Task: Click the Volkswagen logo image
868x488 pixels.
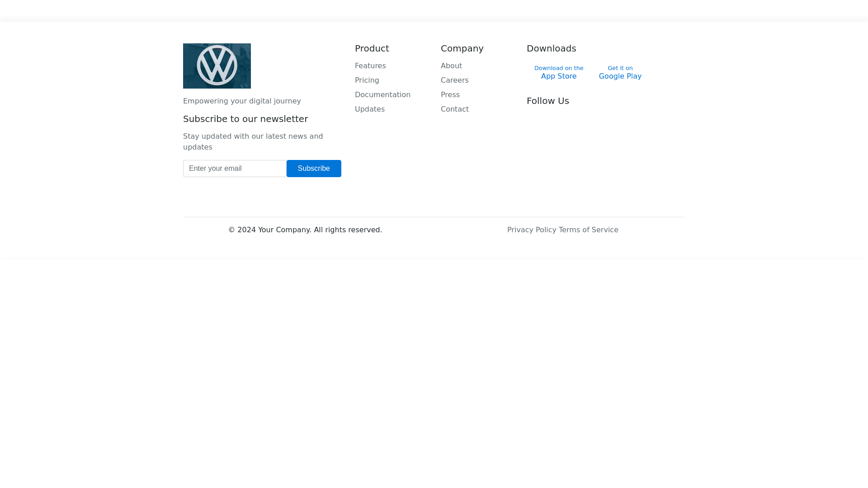Action: pos(217,66)
